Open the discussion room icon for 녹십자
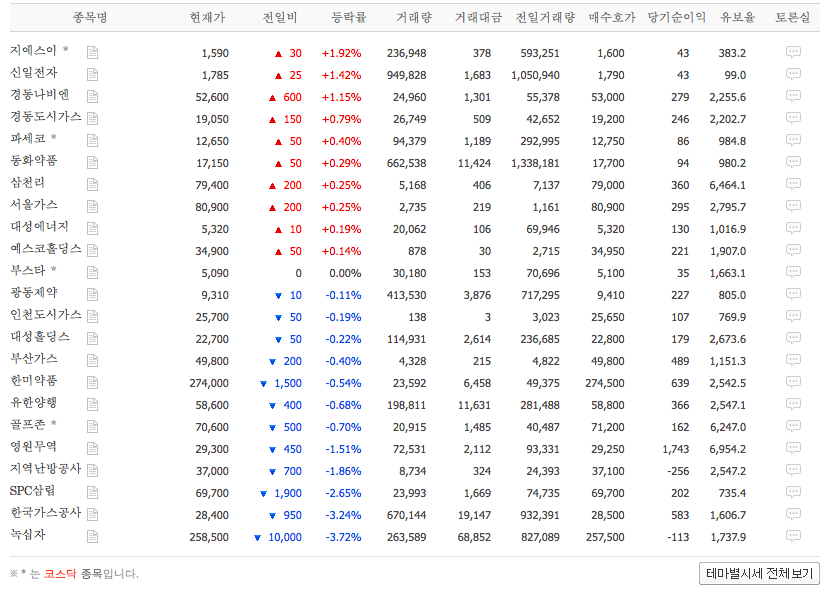 tap(793, 536)
